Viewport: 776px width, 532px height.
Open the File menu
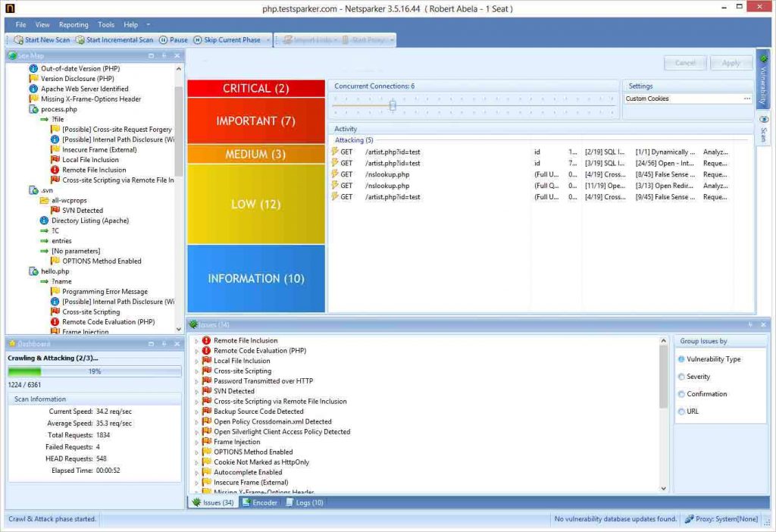[20, 25]
